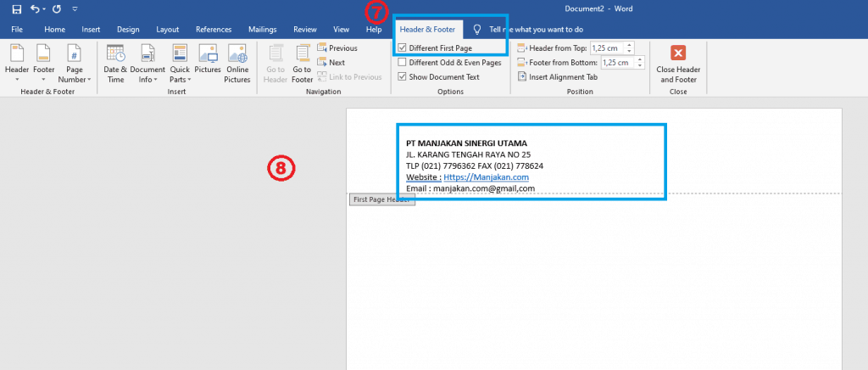Screen dimensions: 868x370
Task: Open the File tab
Action: pyautogui.click(x=17, y=30)
